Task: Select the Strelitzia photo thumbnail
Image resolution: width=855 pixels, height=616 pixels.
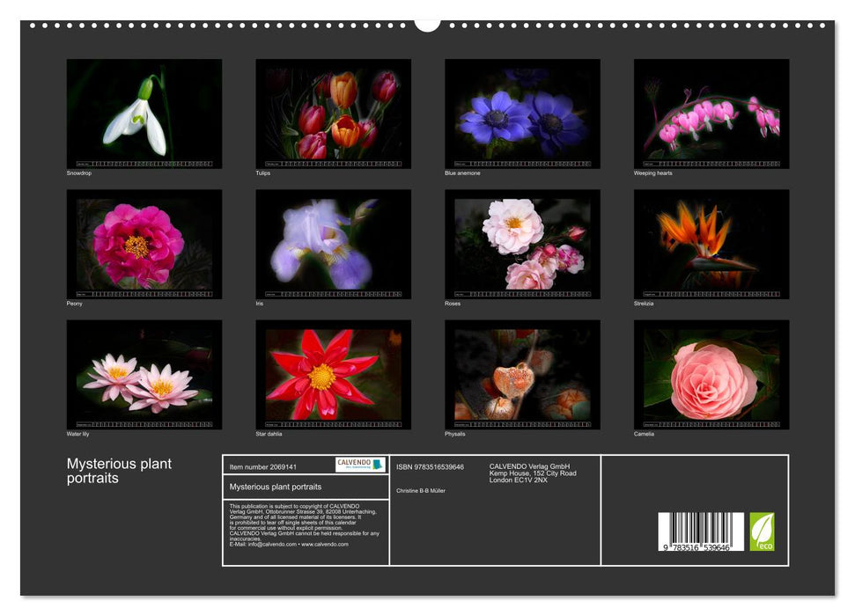Action: pyautogui.click(x=711, y=243)
